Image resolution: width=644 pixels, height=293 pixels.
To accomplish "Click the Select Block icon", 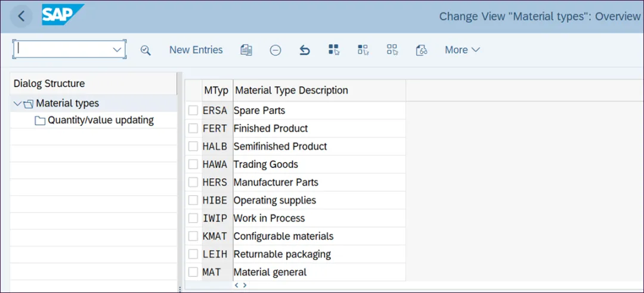I will 363,50.
